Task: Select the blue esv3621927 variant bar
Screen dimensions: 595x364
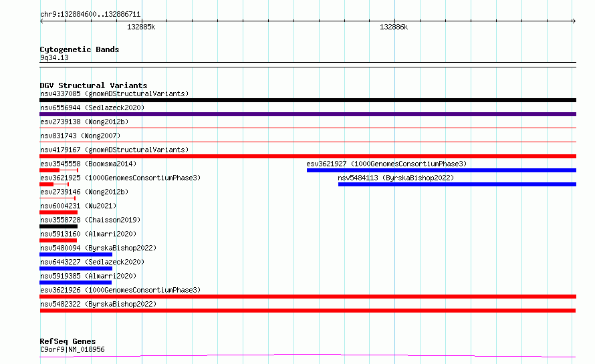Action: tap(441, 170)
